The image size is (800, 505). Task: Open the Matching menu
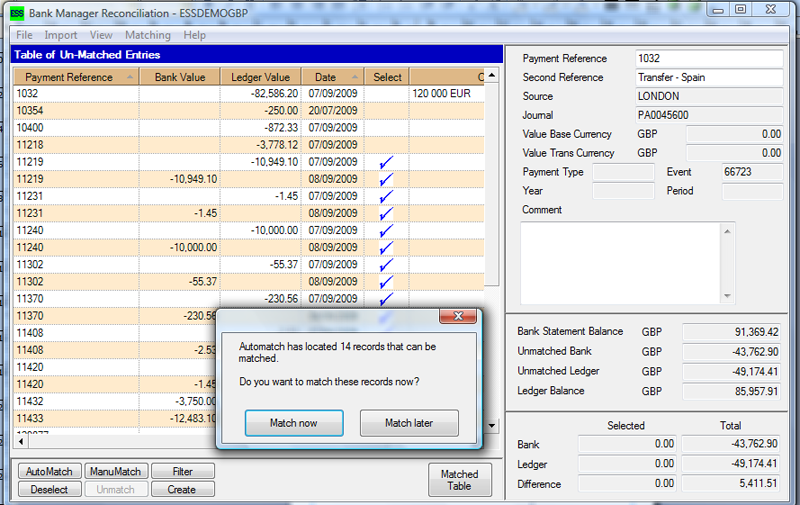[x=147, y=35]
